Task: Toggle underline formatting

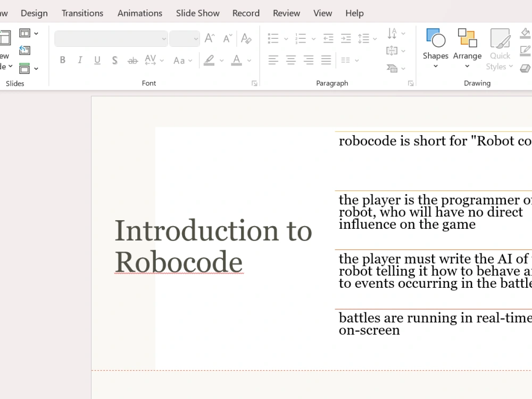Action: 97,60
